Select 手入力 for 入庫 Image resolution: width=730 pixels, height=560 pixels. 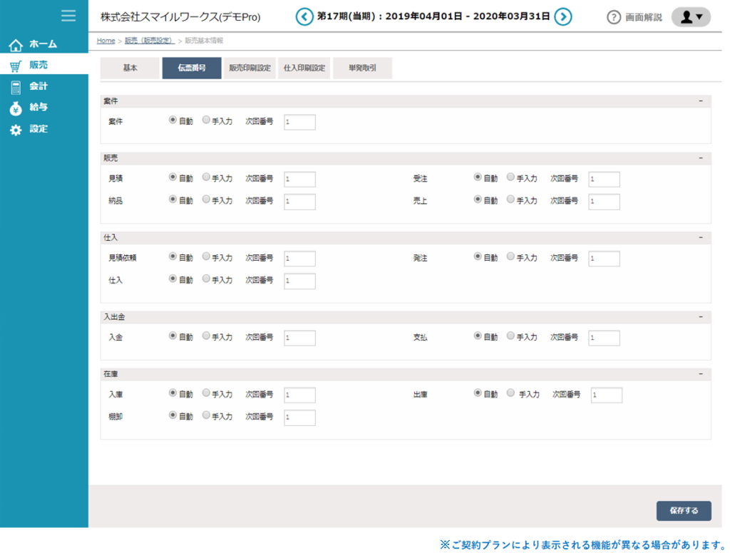(x=206, y=393)
